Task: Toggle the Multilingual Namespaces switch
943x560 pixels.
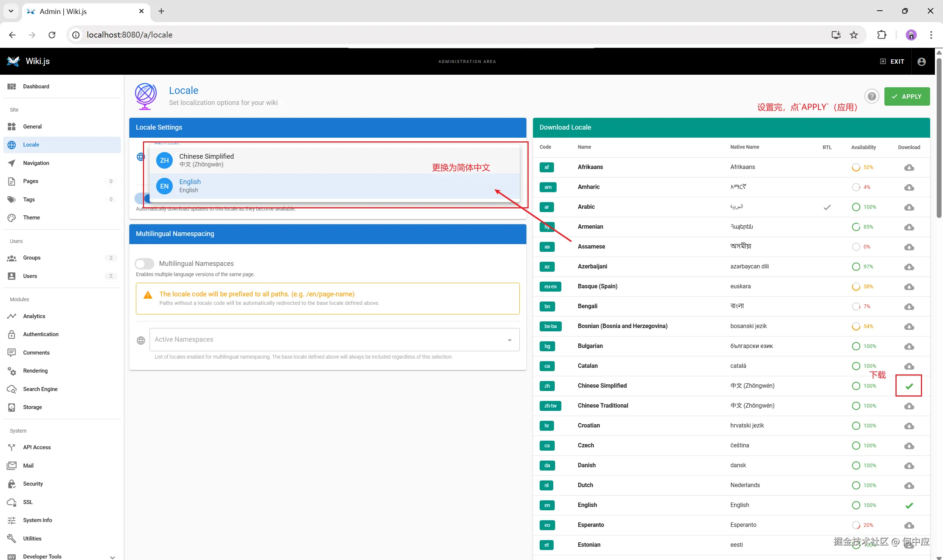Action: click(x=145, y=263)
